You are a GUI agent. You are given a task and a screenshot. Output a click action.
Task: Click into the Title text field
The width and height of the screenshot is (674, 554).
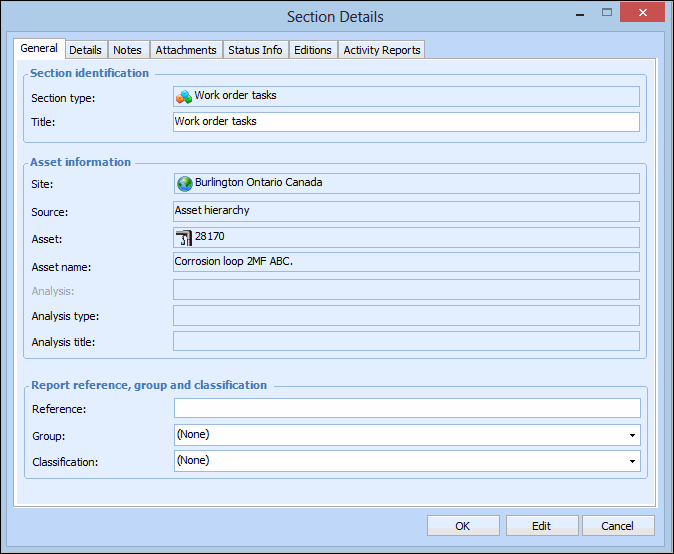405,122
